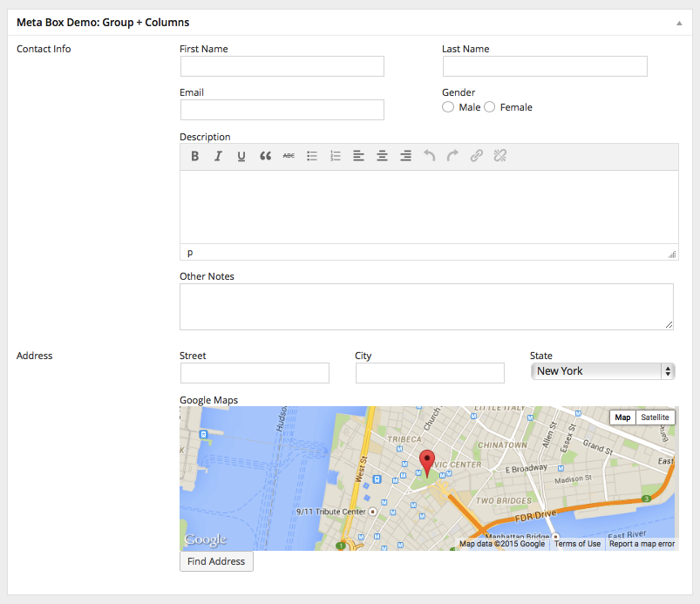
Task: Click the Report a map error link
Action: [x=642, y=544]
